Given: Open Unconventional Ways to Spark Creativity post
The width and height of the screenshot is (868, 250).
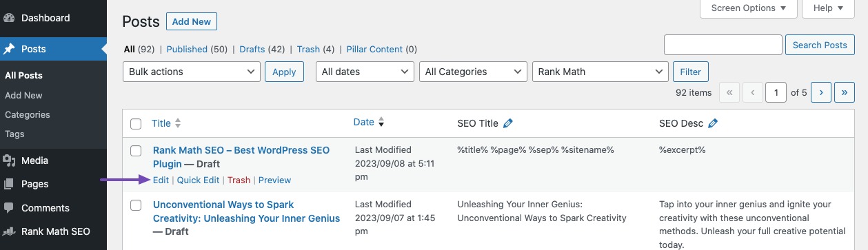Looking at the screenshot, I should click(246, 211).
